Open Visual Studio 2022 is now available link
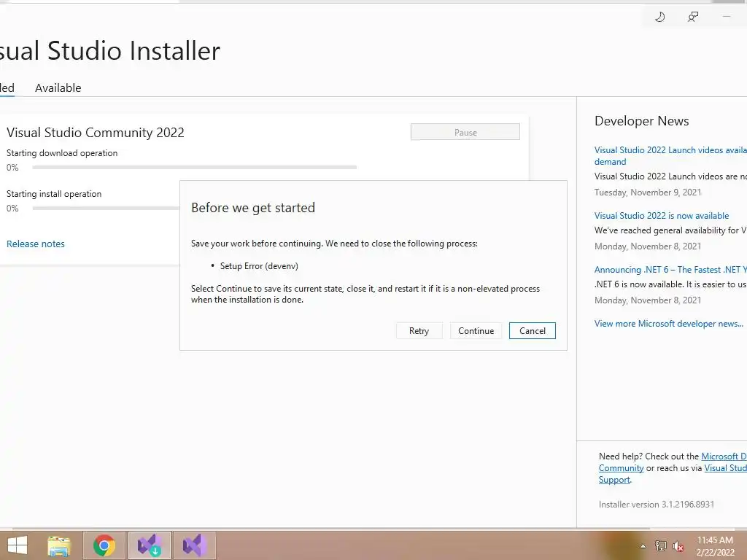Image resolution: width=747 pixels, height=560 pixels. click(661, 216)
